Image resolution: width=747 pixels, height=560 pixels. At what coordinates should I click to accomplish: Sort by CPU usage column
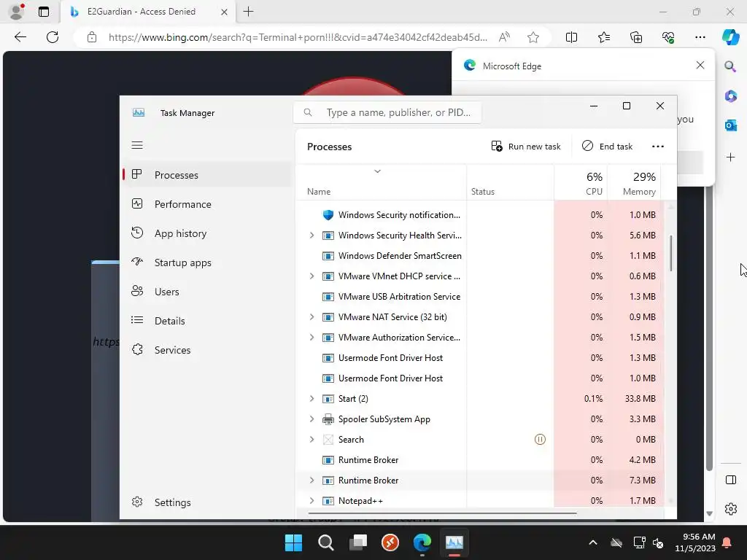[x=581, y=182]
